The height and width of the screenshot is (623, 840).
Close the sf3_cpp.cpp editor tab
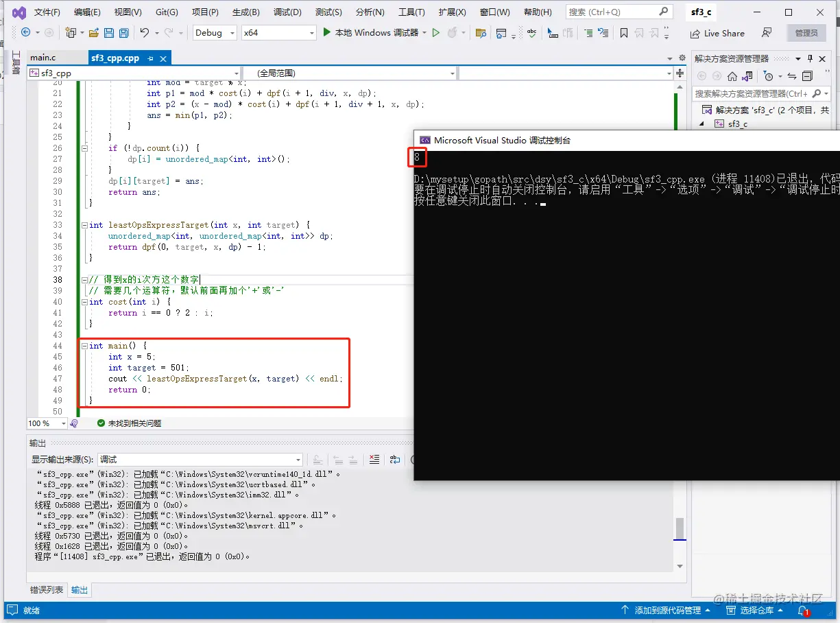(x=163, y=58)
